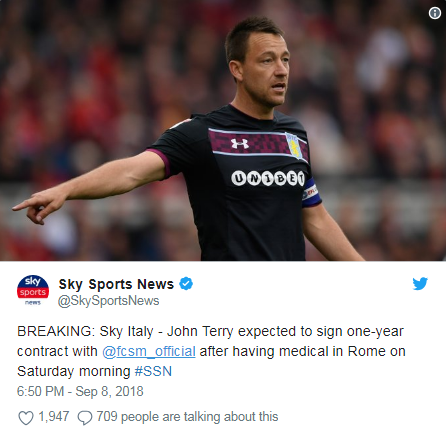The height and width of the screenshot is (434, 446).
Task: Open the #SSN hashtag
Action: [x=153, y=371]
